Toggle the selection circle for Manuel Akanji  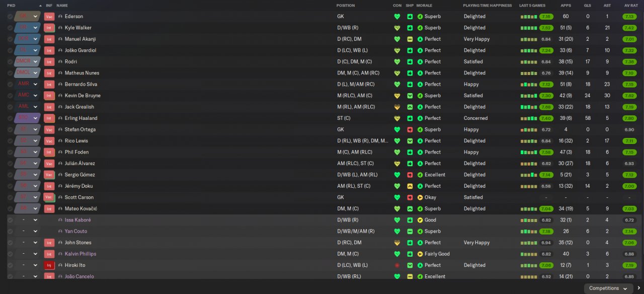click(10, 39)
